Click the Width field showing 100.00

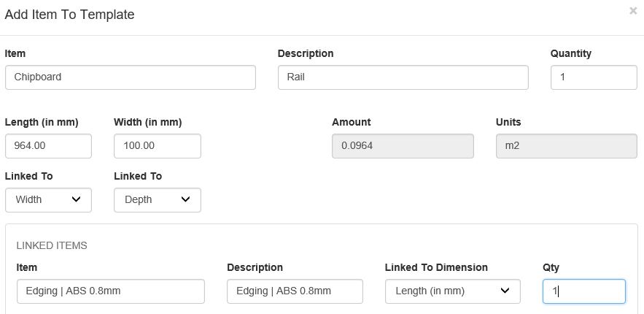[x=158, y=146]
